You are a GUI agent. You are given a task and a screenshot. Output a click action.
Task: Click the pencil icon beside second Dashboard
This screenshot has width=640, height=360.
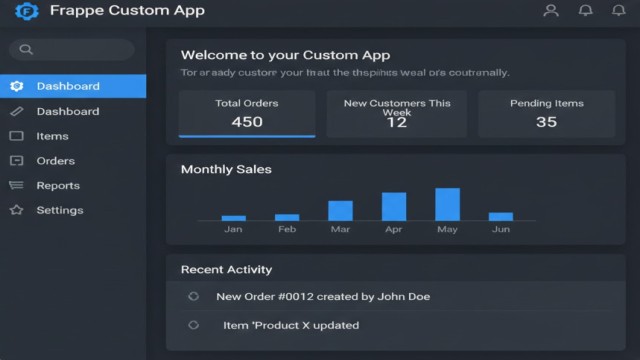point(17,111)
